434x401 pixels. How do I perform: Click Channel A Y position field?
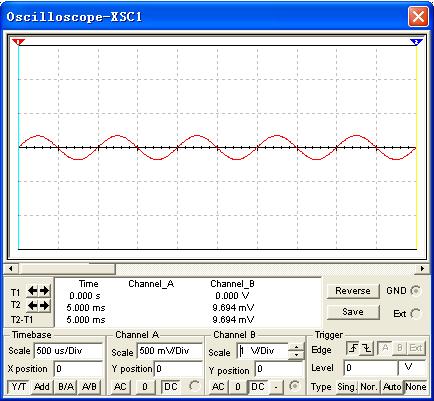[x=178, y=369]
